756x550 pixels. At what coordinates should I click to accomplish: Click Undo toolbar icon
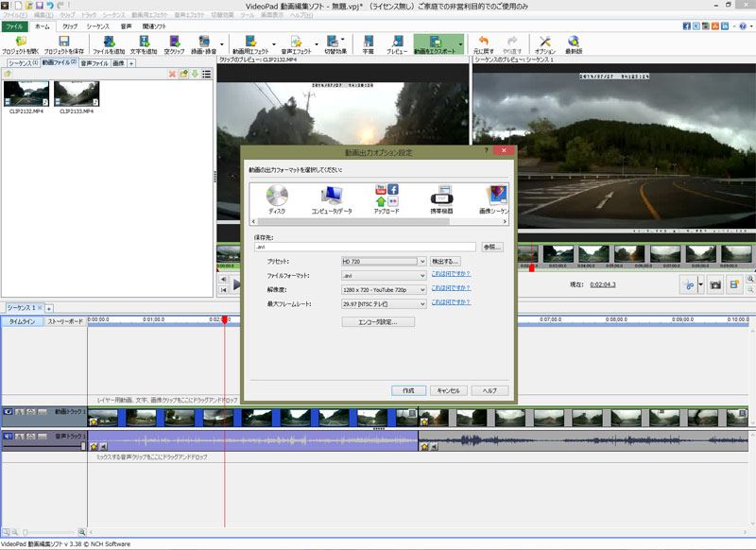pos(483,44)
